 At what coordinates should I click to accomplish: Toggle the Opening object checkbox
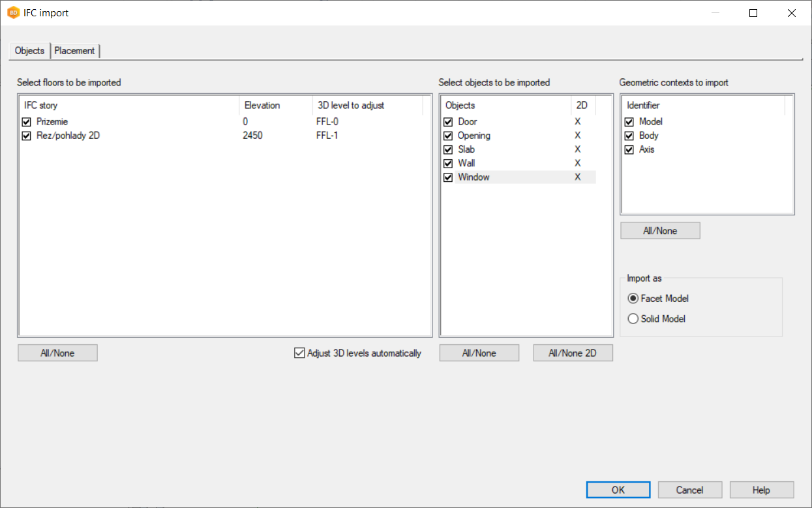coord(448,136)
